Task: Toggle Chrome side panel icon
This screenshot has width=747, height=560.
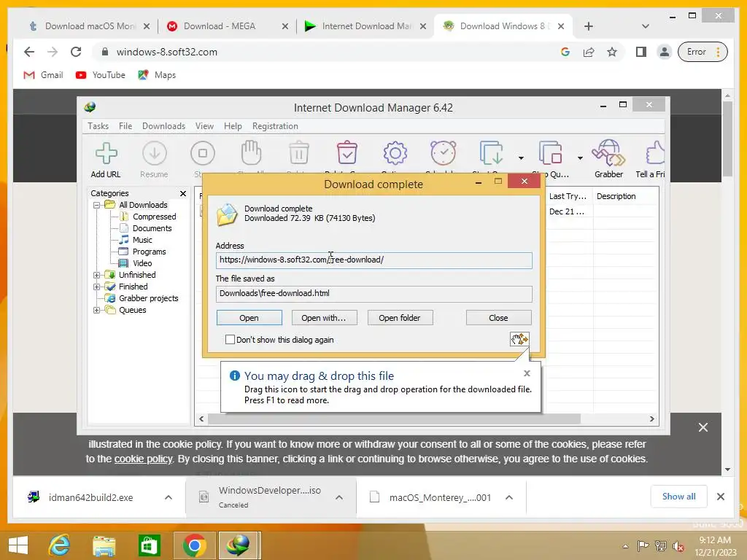Action: coord(641,52)
